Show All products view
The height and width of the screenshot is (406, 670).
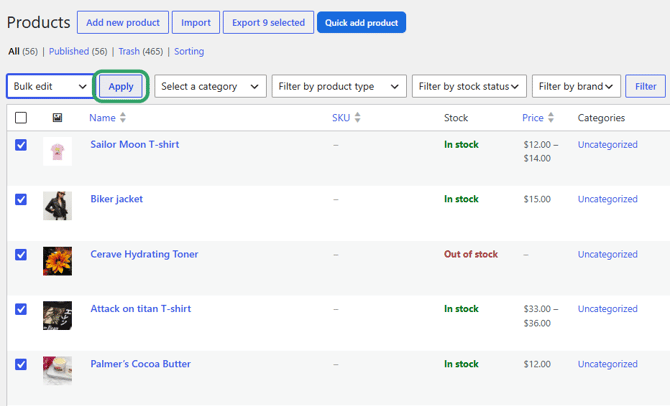14,51
